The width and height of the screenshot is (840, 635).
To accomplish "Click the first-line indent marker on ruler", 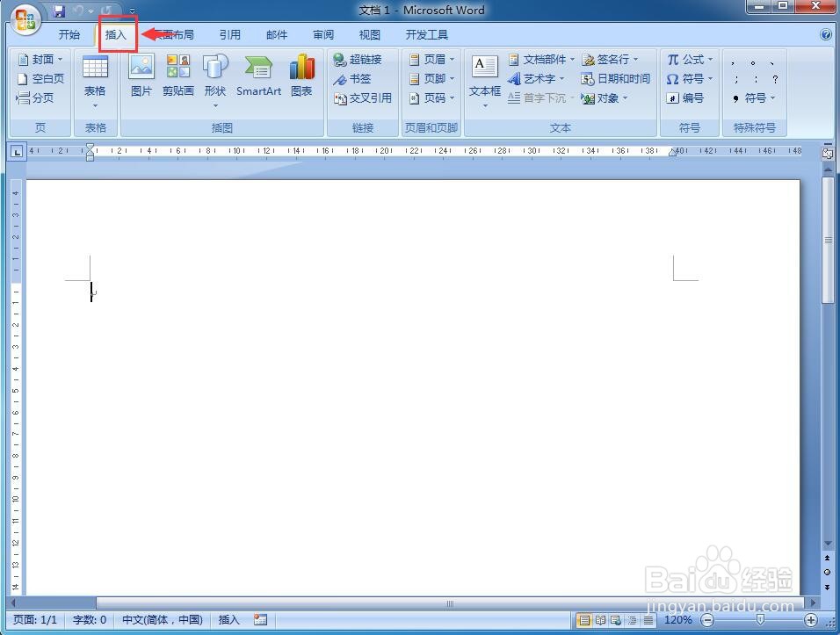I will click(x=90, y=148).
